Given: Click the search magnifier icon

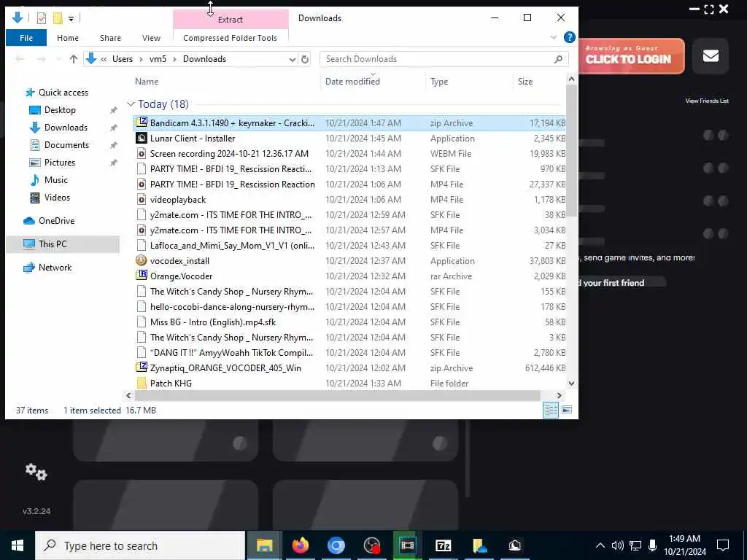Looking at the screenshot, I should click(x=558, y=59).
